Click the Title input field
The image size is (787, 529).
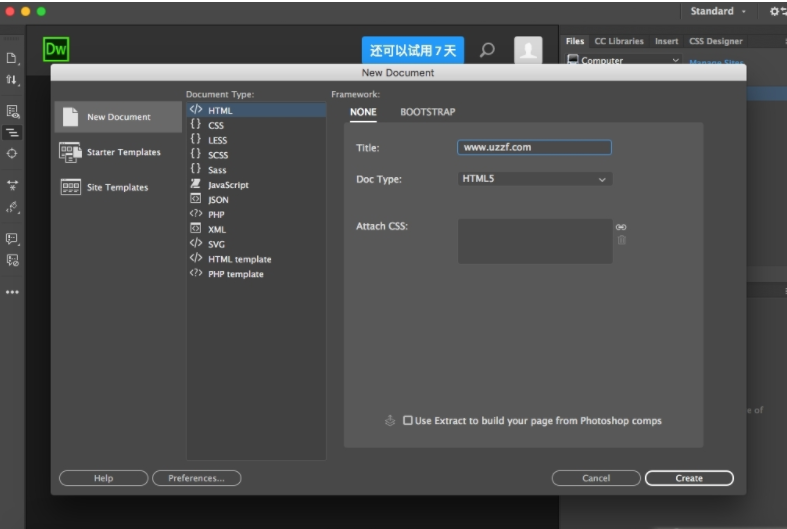[534, 147]
